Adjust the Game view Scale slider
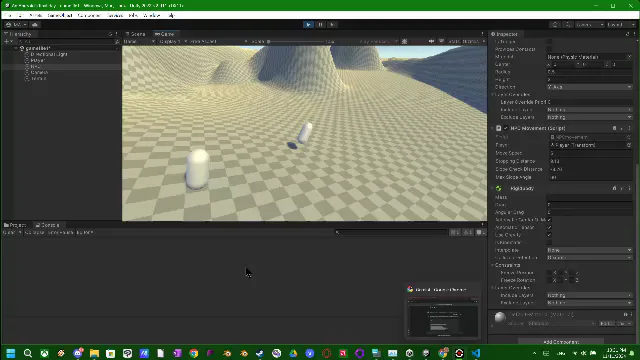 (x=297, y=41)
